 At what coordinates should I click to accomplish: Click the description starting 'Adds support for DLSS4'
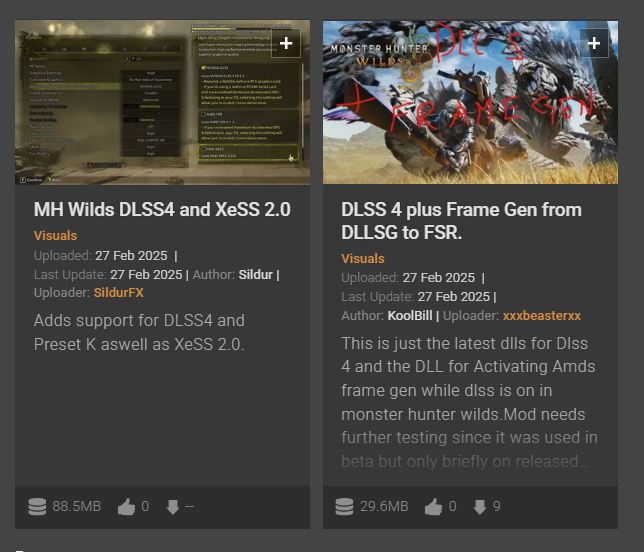(x=139, y=332)
